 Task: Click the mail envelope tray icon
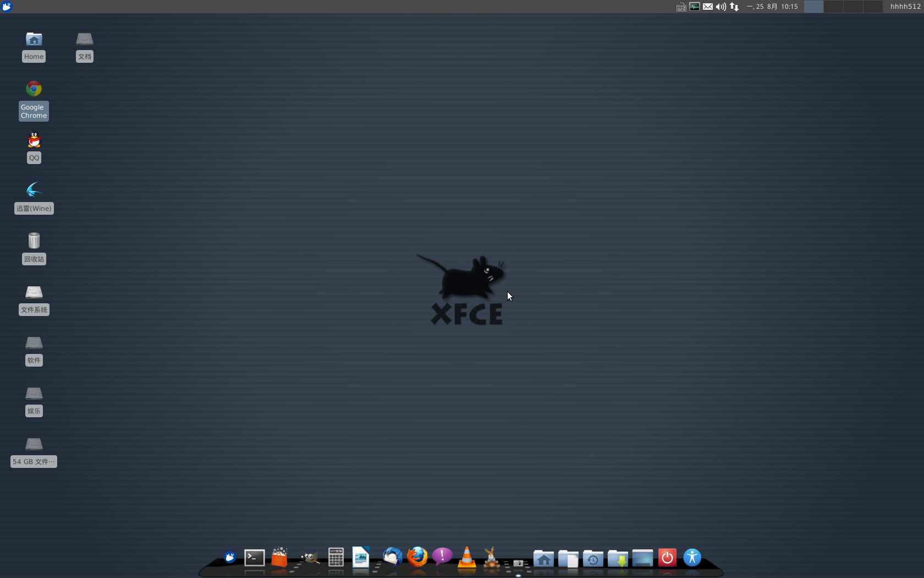point(708,7)
